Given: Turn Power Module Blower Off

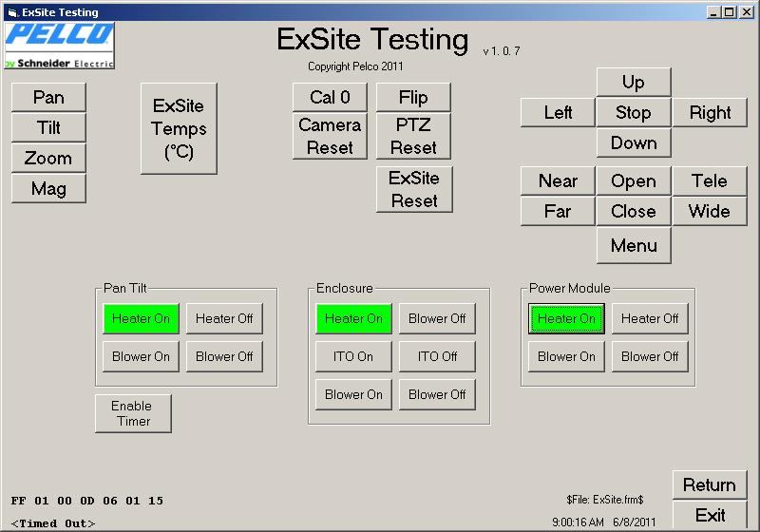Looking at the screenshot, I should pyautogui.click(x=650, y=356).
